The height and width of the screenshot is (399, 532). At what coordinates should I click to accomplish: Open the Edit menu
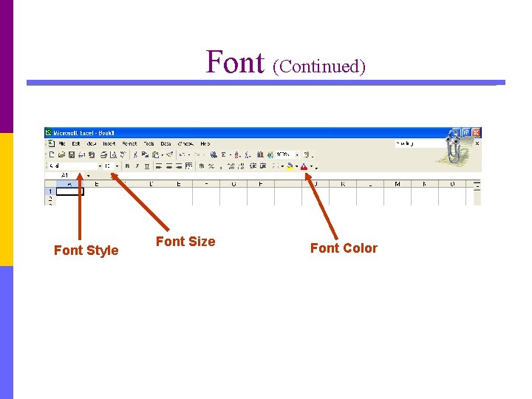pos(75,143)
